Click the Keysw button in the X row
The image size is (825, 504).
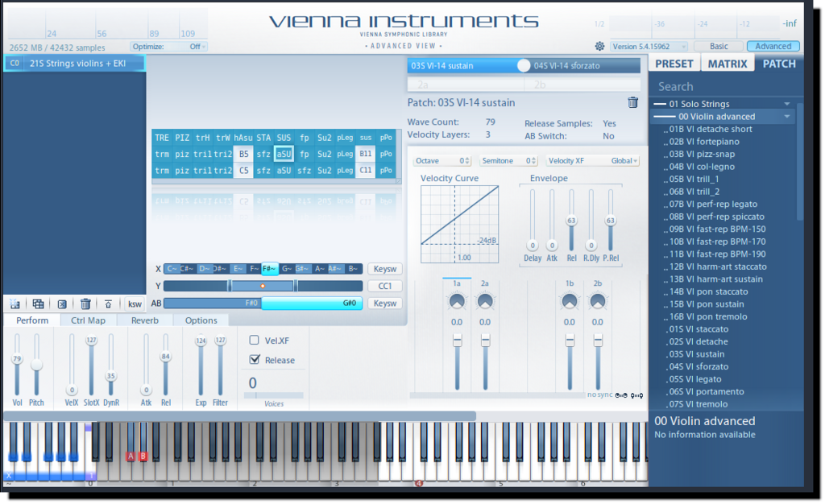384,269
